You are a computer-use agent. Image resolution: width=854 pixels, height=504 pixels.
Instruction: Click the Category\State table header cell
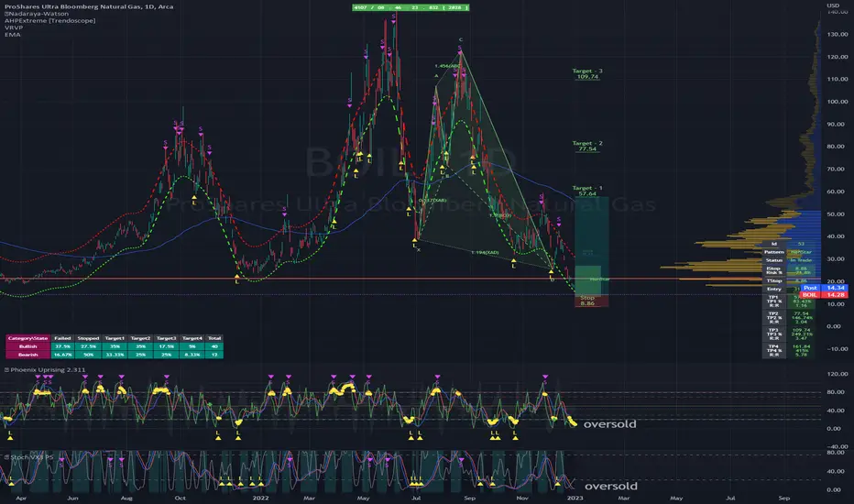[28, 338]
